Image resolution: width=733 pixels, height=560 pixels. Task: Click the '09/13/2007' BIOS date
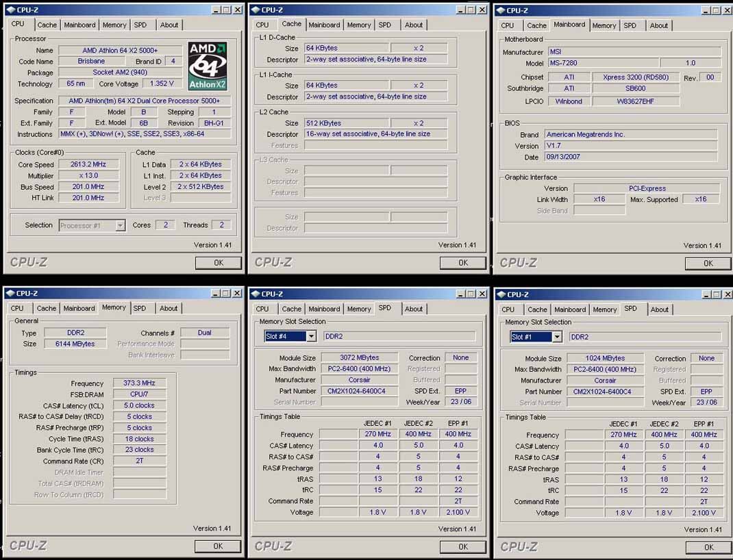pos(631,157)
